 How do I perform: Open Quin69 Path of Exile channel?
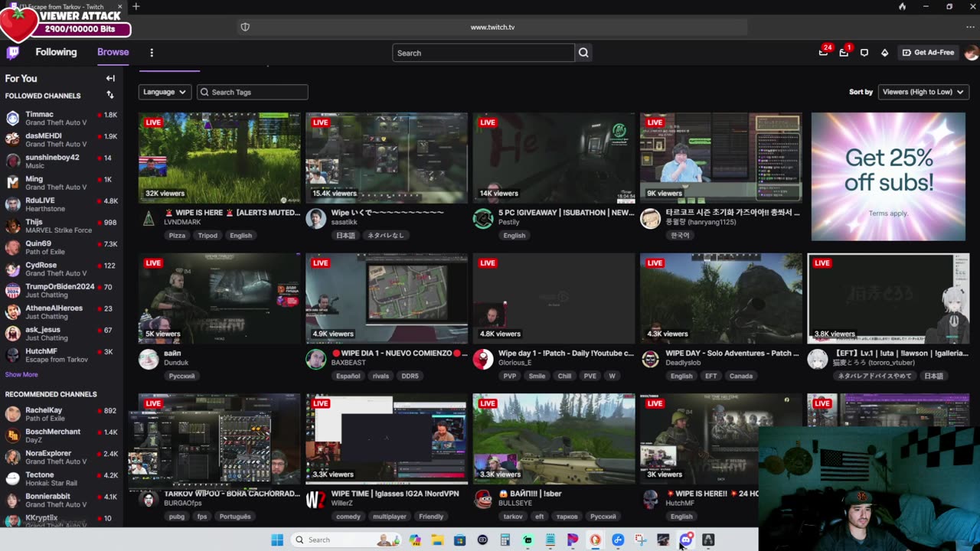pyautogui.click(x=61, y=247)
